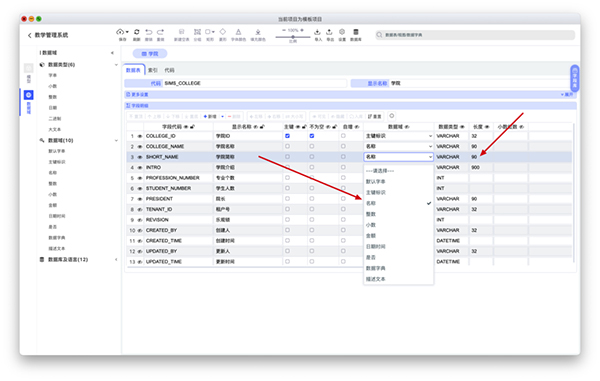Image resolution: width=600 pixels, height=381 pixels.
Task: Go back using the arrow beside 教学管理系统
Action: (x=29, y=35)
